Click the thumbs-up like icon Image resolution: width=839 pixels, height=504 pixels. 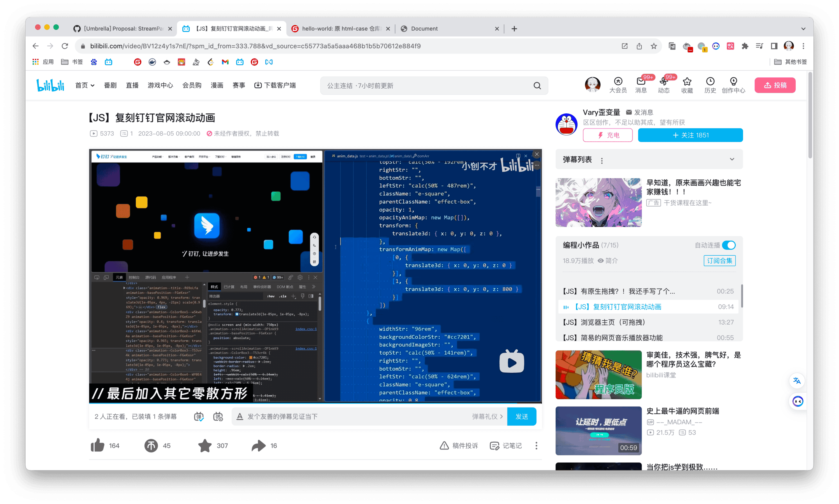[x=98, y=445]
